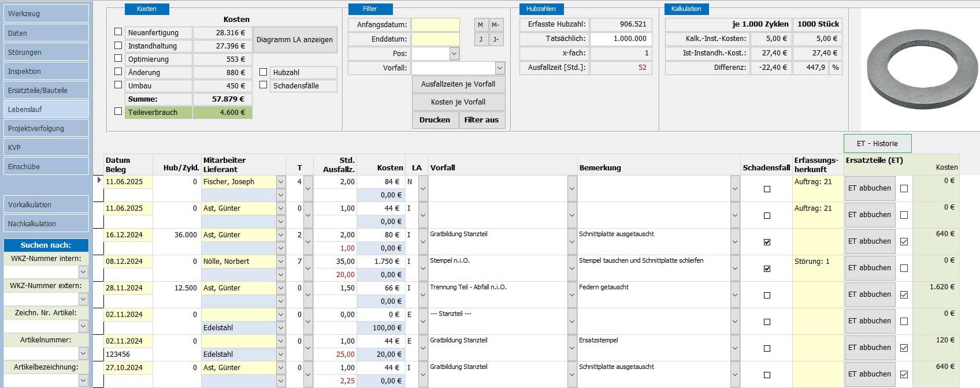Expand the Pos filter dropdown

point(454,54)
